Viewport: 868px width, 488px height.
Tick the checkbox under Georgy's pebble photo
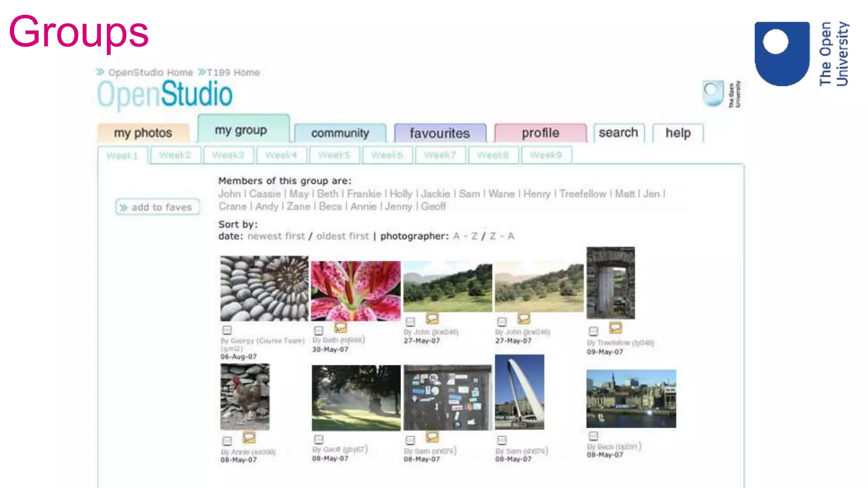coord(227,330)
